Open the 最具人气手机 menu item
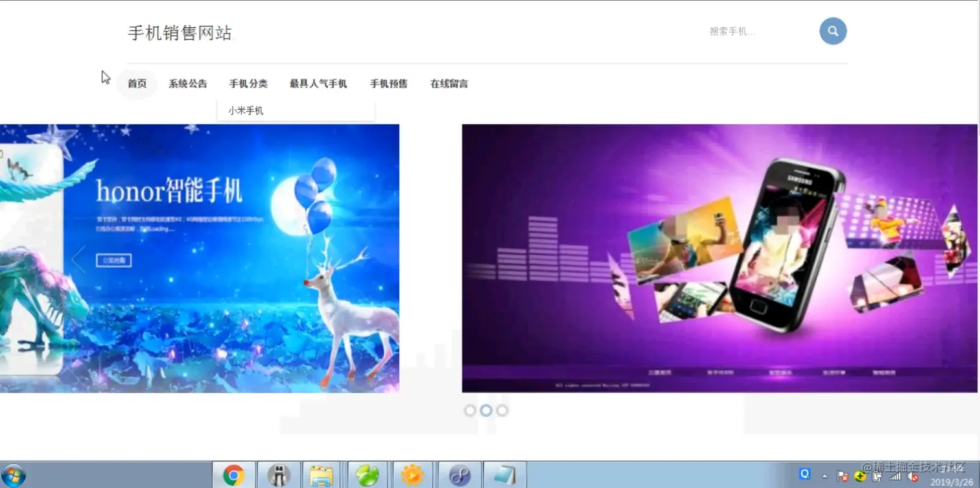The image size is (980, 488). [x=318, y=84]
